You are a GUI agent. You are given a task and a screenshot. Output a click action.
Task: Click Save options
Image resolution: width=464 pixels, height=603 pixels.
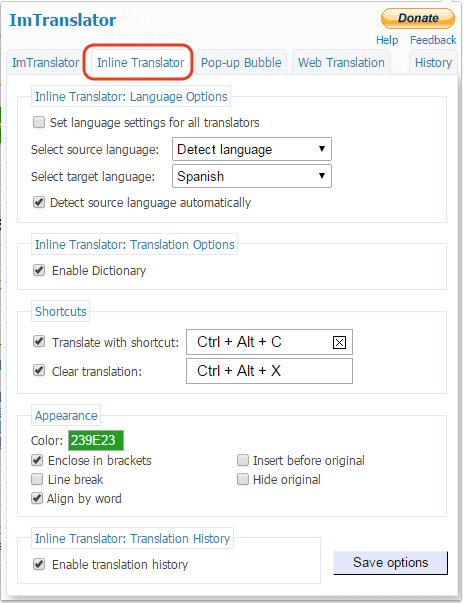[390, 563]
